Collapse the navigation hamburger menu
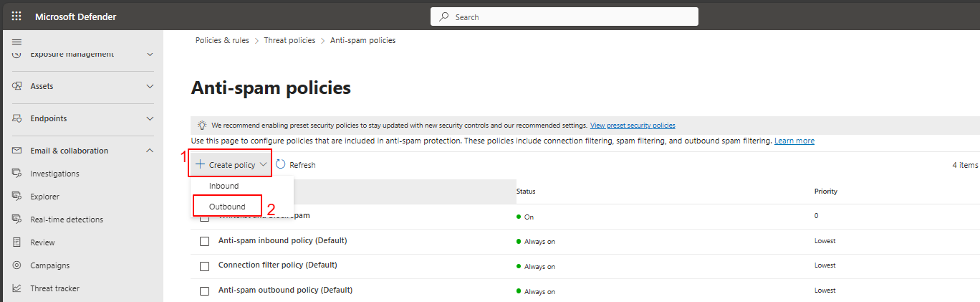 (x=16, y=42)
